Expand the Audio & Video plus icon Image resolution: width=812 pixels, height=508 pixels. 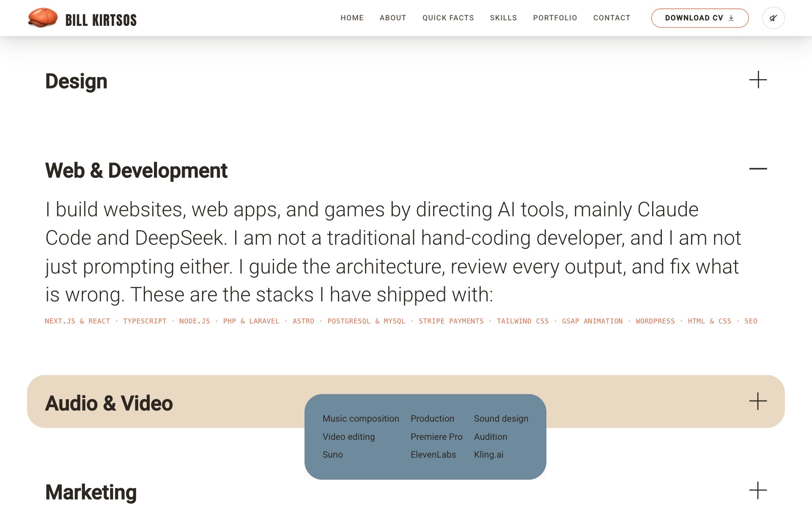[x=758, y=401]
